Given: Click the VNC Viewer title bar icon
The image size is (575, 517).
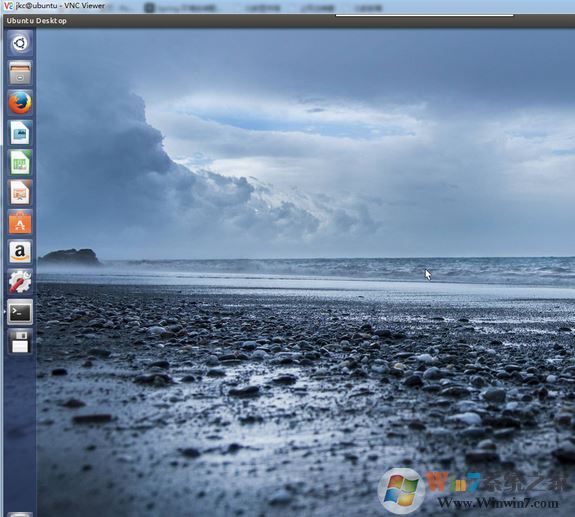Looking at the screenshot, I should pos(8,6).
